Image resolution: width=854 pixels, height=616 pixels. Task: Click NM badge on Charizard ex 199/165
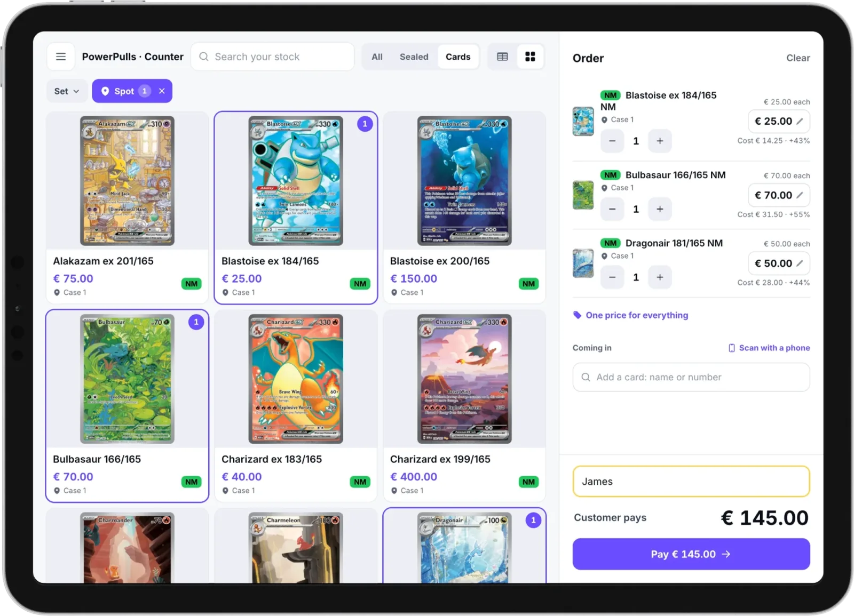click(x=528, y=482)
